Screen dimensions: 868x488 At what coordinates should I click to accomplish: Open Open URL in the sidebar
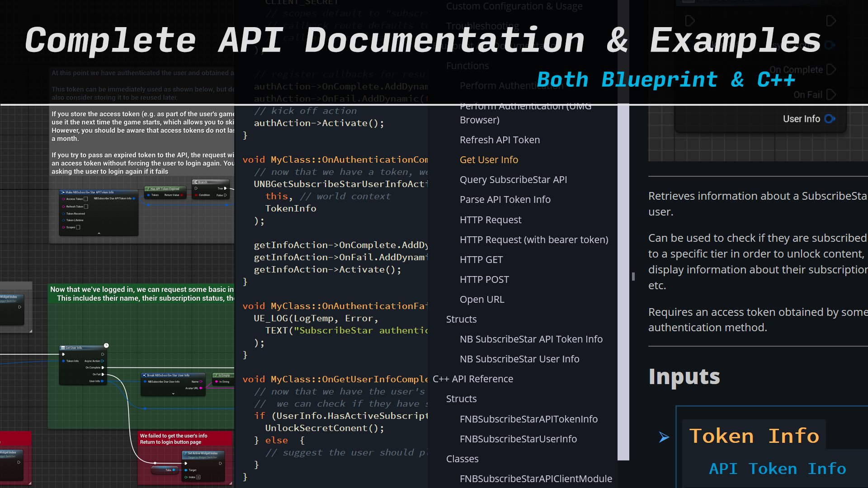[482, 300]
